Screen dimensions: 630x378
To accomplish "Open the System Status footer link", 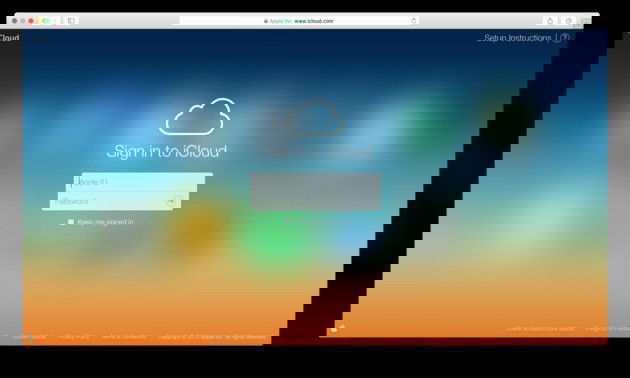I will point(30,337).
